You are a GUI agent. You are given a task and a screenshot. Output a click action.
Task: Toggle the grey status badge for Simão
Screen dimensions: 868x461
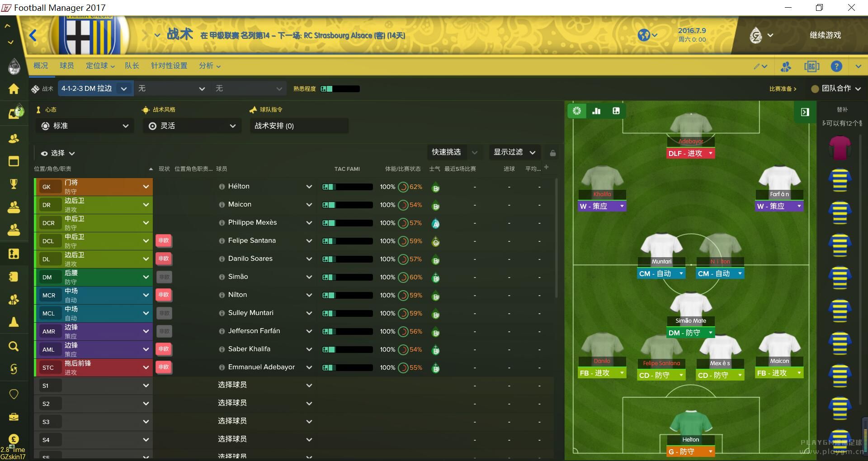[x=164, y=277]
